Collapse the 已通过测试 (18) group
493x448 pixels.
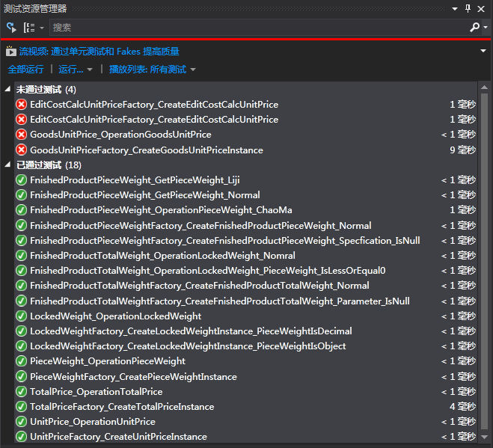[x=8, y=165]
